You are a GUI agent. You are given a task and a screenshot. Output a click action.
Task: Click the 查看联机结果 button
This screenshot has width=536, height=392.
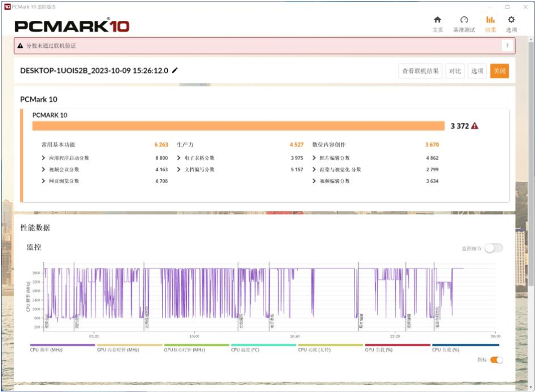coord(421,71)
